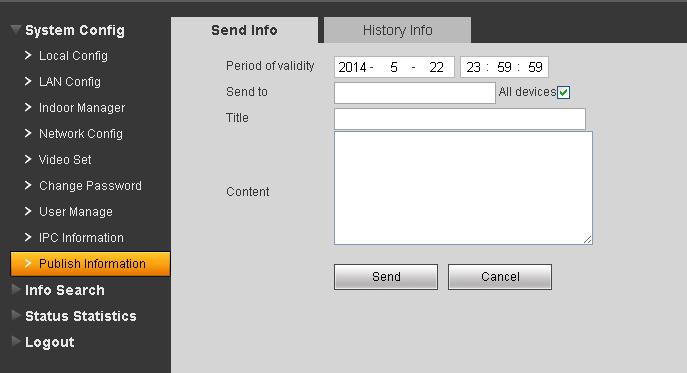Click the Send to text field
687x373 pixels.
[414, 93]
